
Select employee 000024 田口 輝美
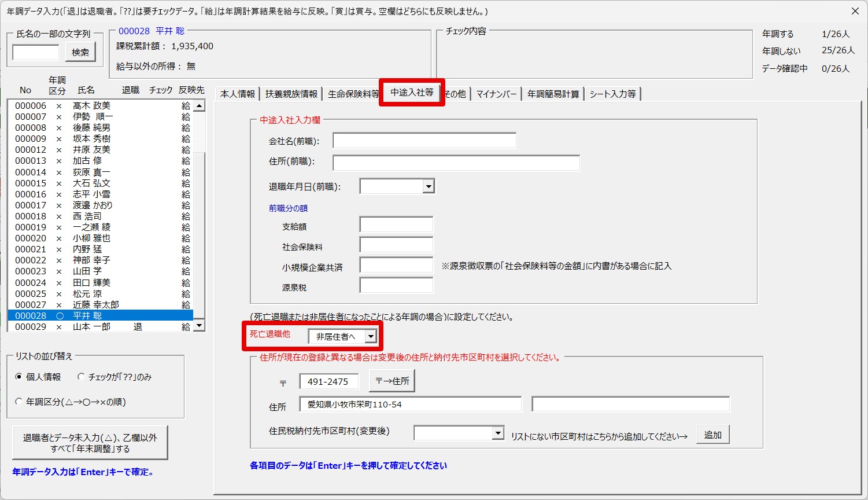click(x=100, y=282)
